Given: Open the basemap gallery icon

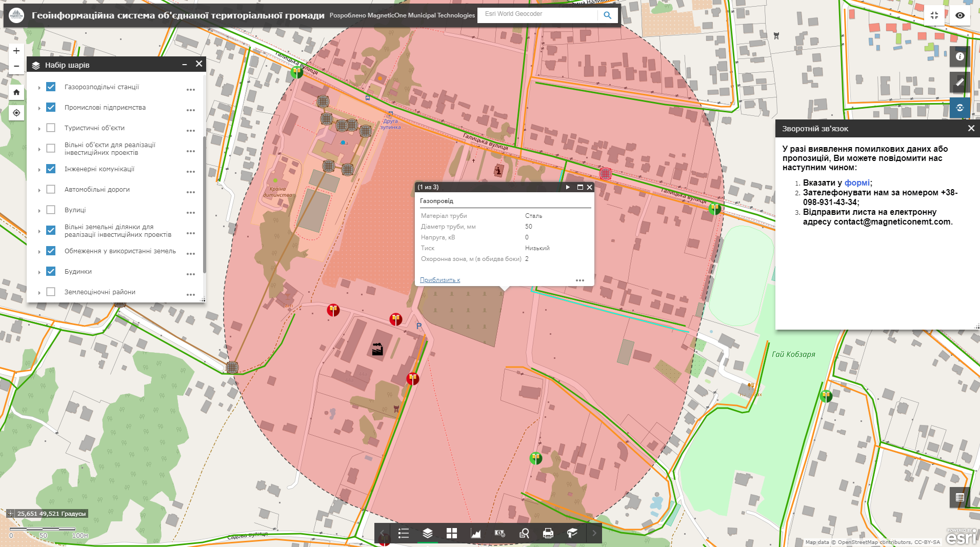Looking at the screenshot, I should (x=451, y=533).
